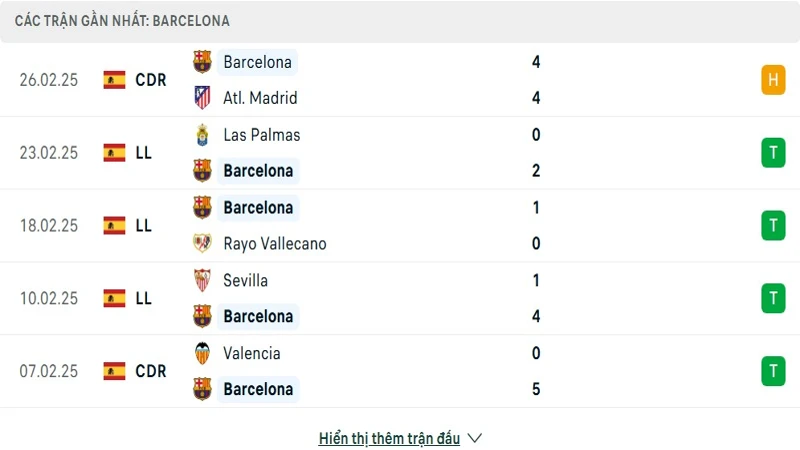
Task: Click Barcelona crest in the 26.02.25 match
Action: coord(203,62)
